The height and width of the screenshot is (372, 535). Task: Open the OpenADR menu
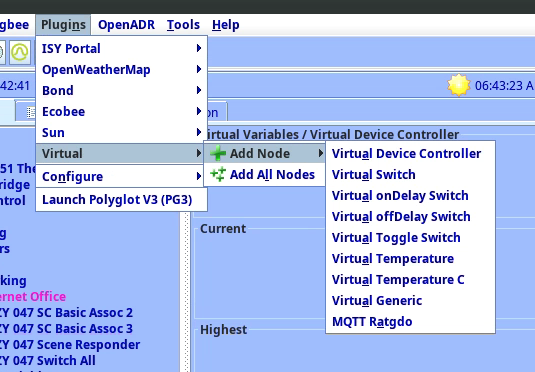pyautogui.click(x=126, y=25)
